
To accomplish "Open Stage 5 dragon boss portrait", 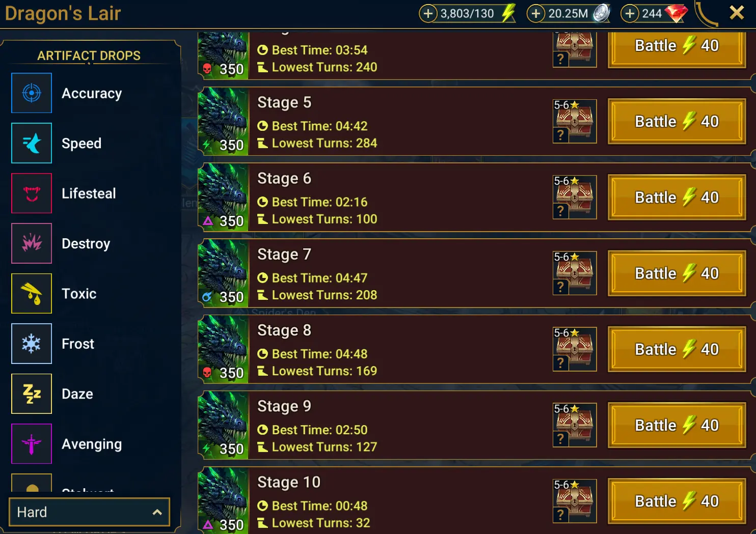I will [223, 121].
